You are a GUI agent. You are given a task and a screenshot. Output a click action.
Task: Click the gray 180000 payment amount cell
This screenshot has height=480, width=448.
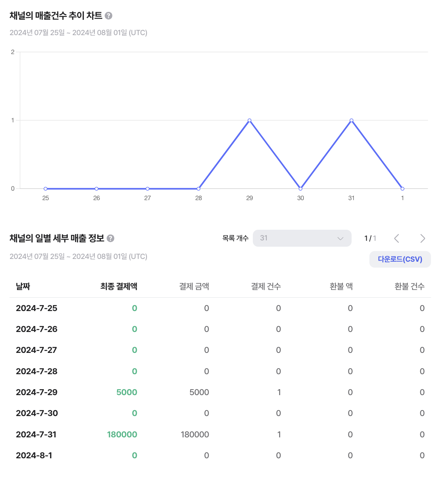pyautogui.click(x=195, y=435)
